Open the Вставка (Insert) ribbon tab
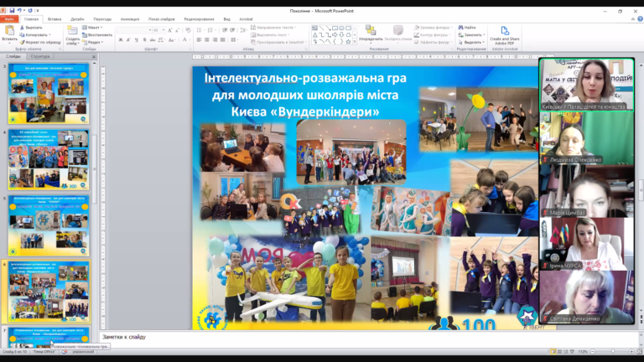Image resolution: width=644 pixels, height=362 pixels. (55, 18)
